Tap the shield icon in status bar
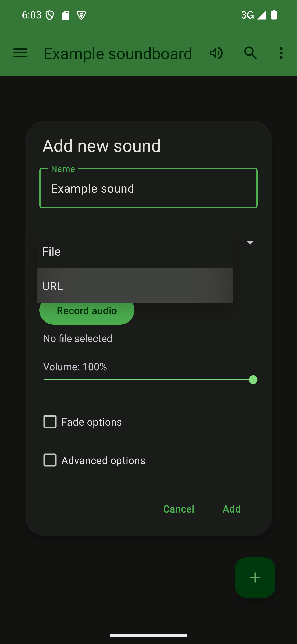 (50, 15)
